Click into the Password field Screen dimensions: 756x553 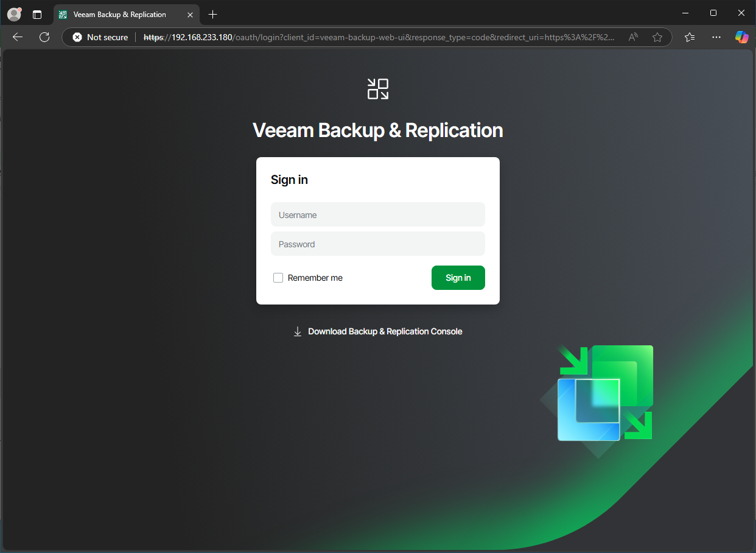click(x=377, y=244)
